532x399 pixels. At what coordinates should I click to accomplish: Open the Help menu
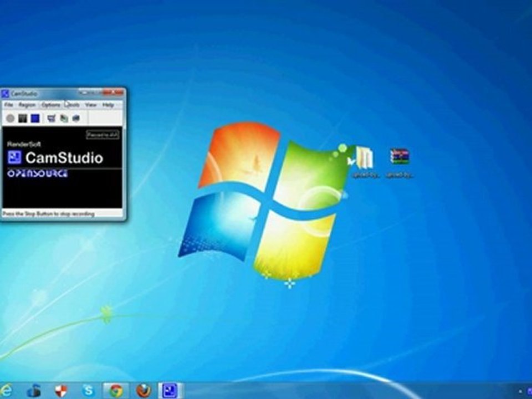(108, 105)
